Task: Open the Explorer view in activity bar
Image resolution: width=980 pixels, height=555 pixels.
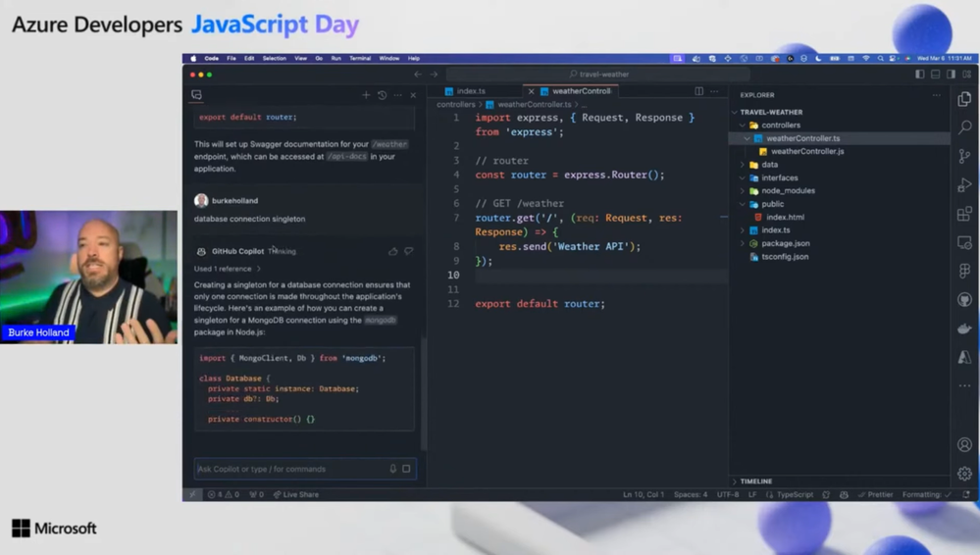Action: (964, 99)
